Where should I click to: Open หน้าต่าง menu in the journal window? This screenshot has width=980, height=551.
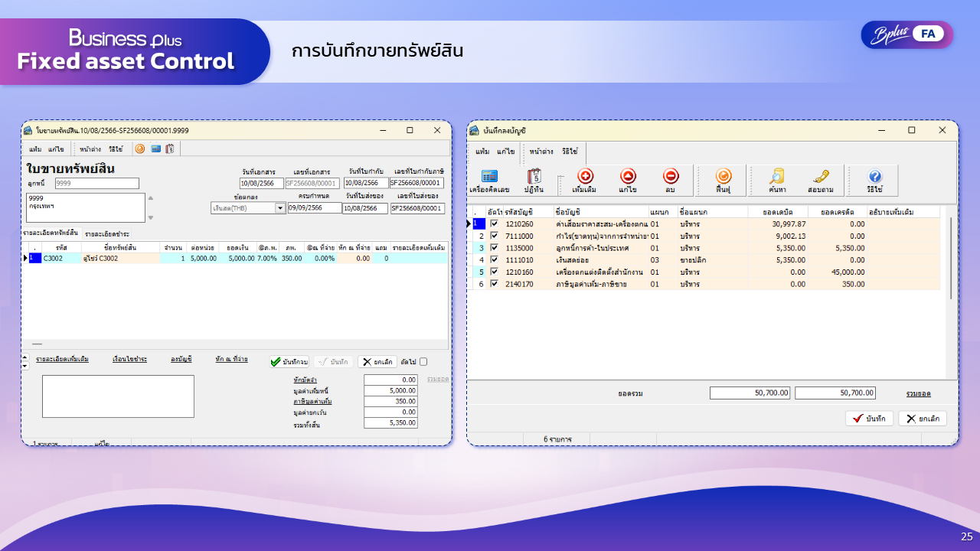(541, 152)
